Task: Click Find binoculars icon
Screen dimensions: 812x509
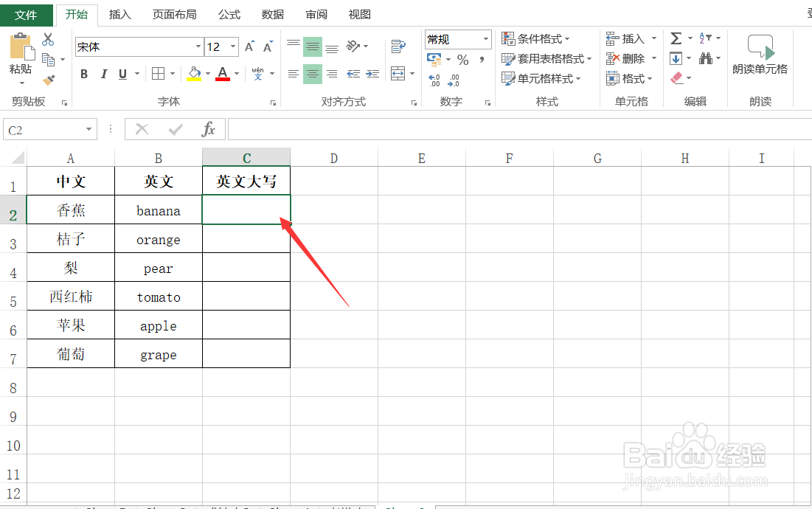Action: [705, 58]
